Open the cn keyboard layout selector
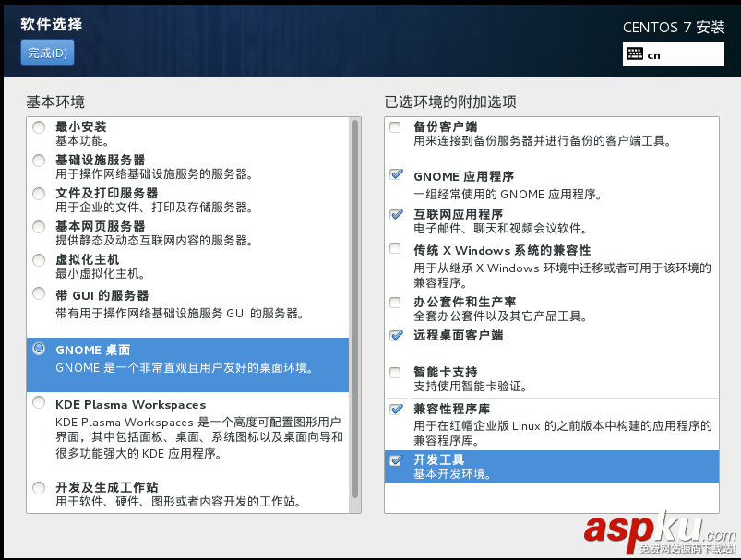 pyautogui.click(x=674, y=54)
